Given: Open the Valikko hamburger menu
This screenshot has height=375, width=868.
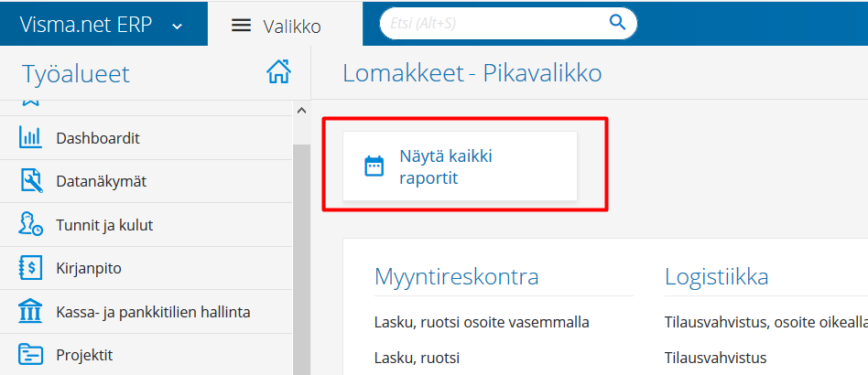Looking at the screenshot, I should coord(241,26).
